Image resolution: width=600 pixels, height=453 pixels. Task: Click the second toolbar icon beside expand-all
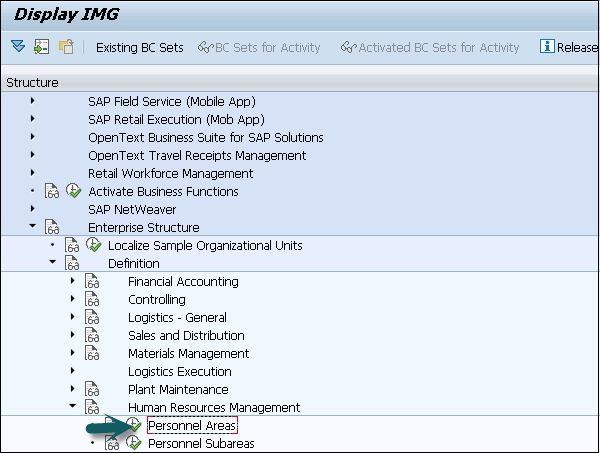[41, 47]
